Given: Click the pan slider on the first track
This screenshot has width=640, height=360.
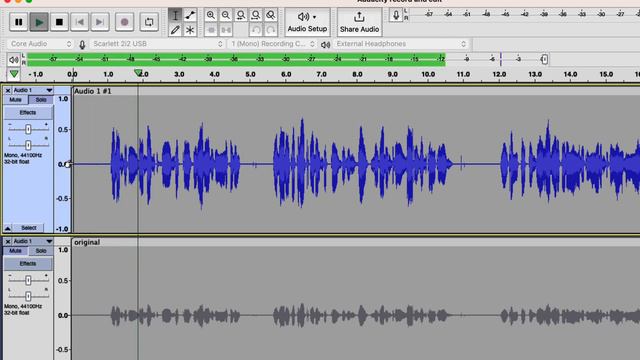Looking at the screenshot, I should click(x=28, y=145).
